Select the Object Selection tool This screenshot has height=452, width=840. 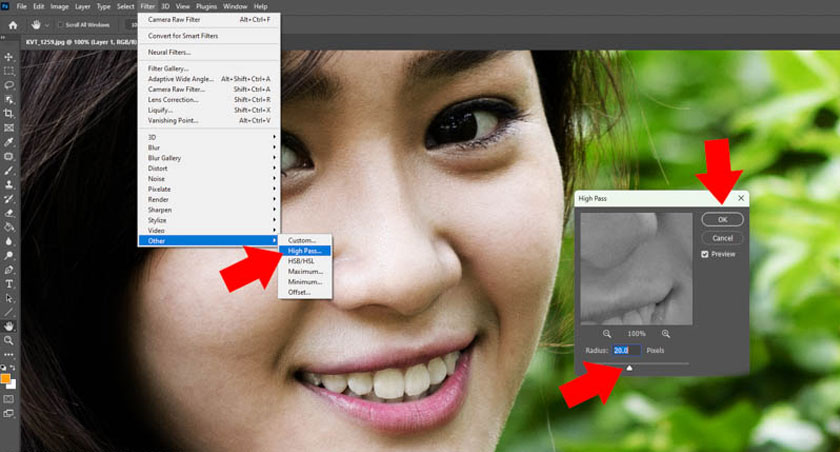tap(9, 100)
